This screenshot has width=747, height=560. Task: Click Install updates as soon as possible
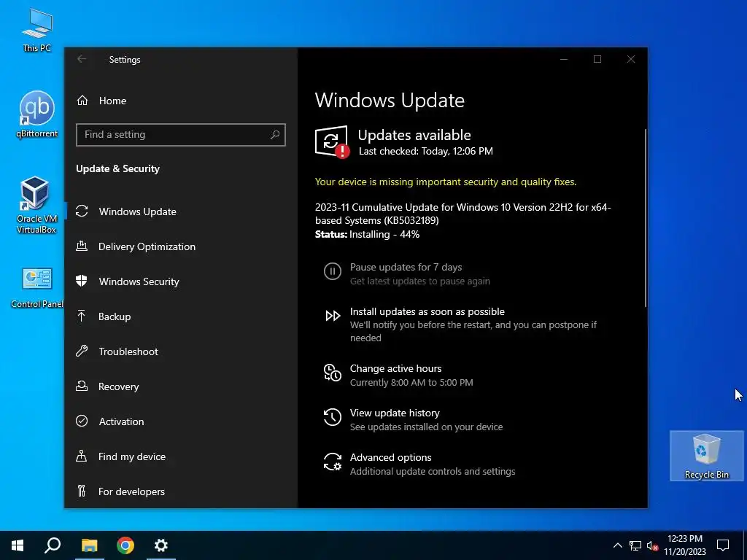(427, 311)
